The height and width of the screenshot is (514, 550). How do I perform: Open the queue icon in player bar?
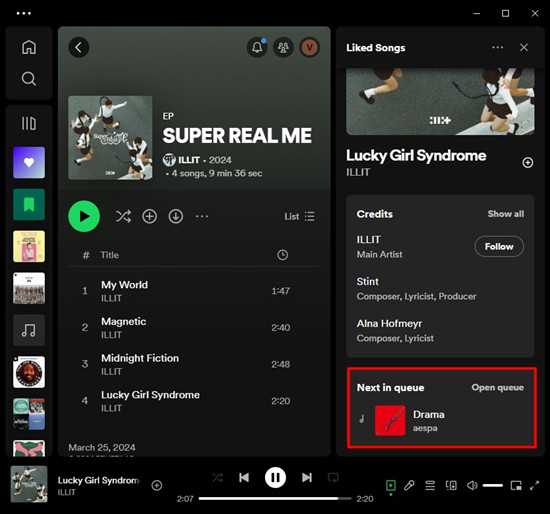(430, 485)
